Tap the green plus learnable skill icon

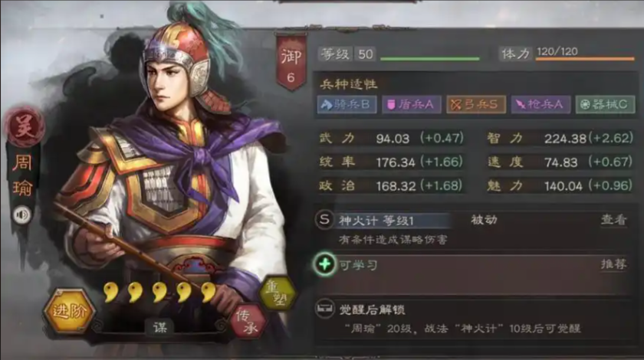325,264
